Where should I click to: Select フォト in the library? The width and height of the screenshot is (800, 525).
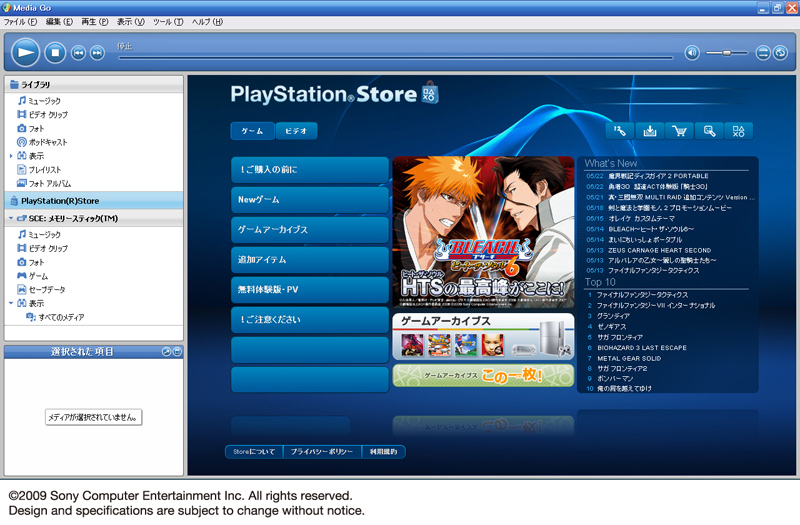tap(31, 128)
